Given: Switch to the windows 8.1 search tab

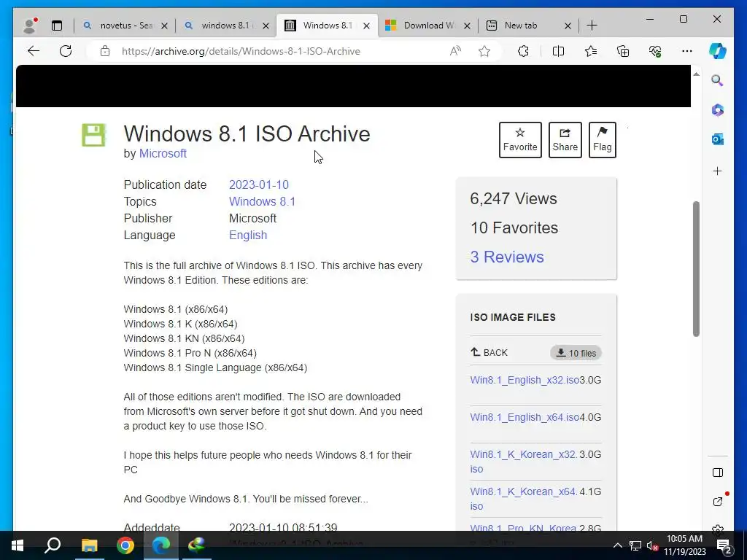Looking at the screenshot, I should [x=226, y=26].
